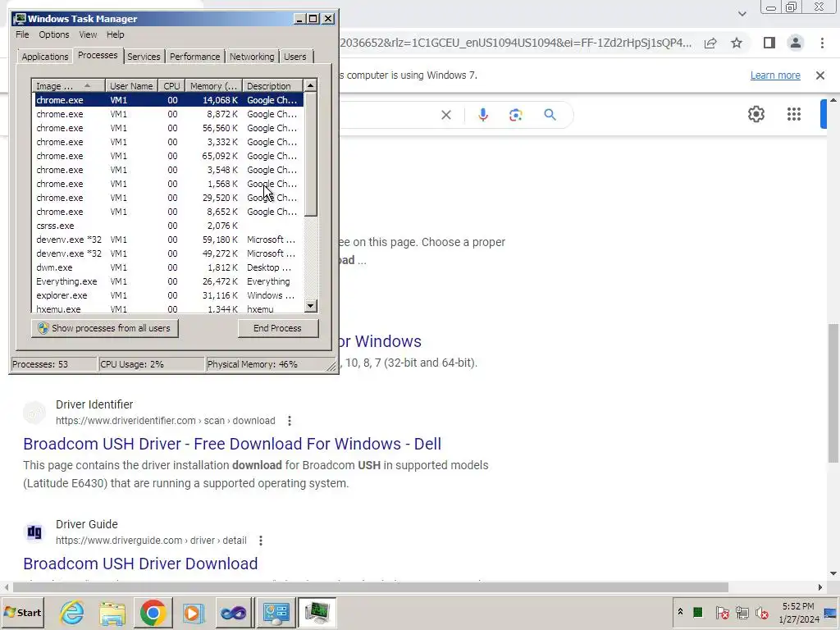This screenshot has height=630, width=840.
Task: Open more options for Driver Guide result
Action: [x=261, y=541]
